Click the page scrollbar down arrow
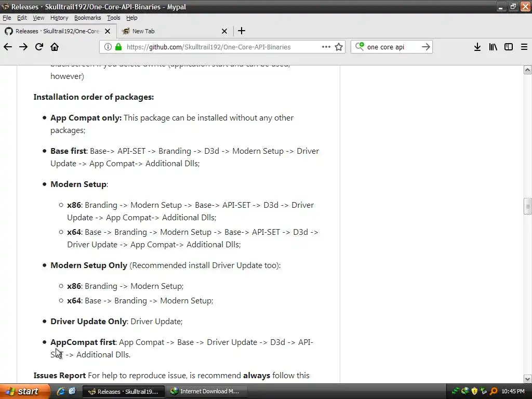The image size is (532, 399). (527, 379)
